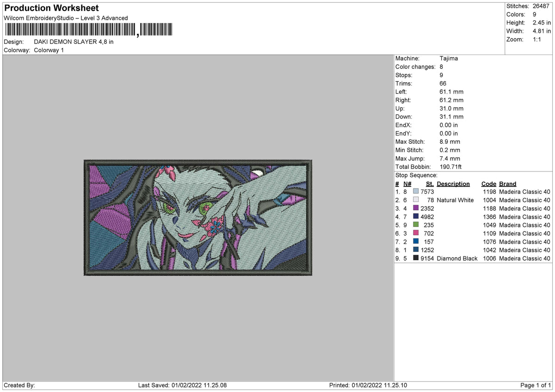Click the Right value '61.2 mm'

(451, 100)
